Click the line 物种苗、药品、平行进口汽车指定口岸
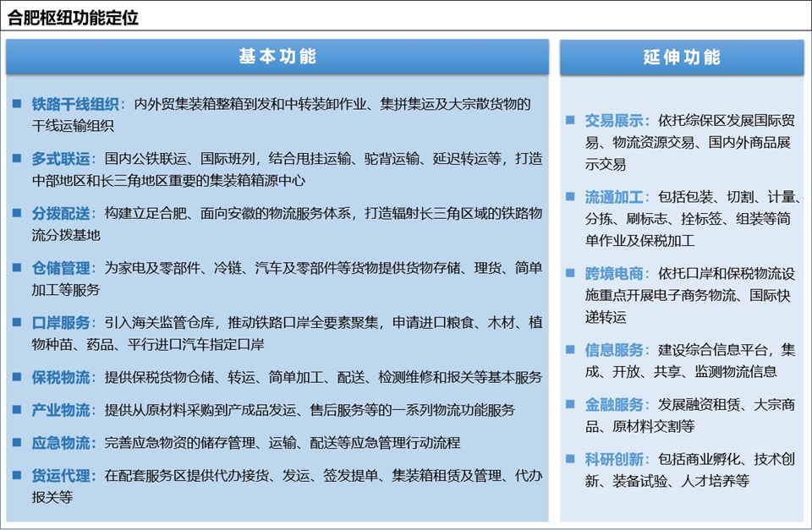 (148, 345)
